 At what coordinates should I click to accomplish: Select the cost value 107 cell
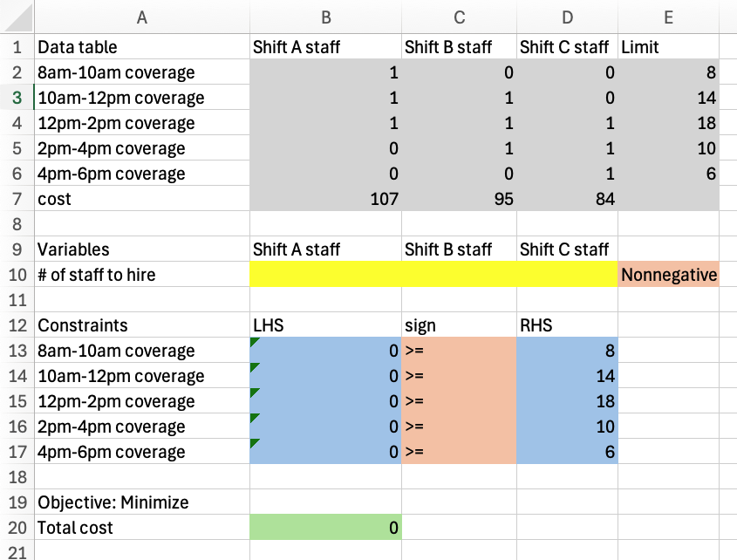pos(326,198)
